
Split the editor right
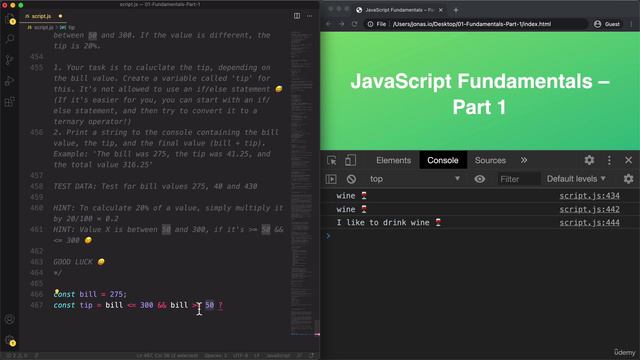[297, 16]
